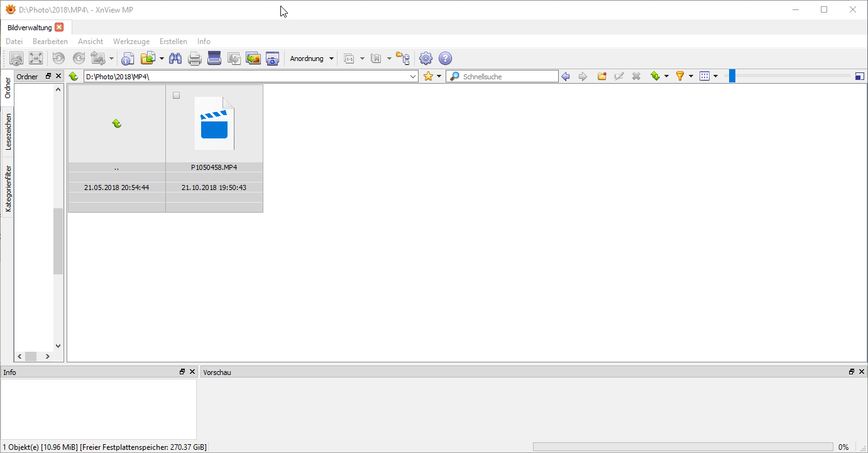Rotate image clockwise
The height and width of the screenshot is (453, 868).
(x=79, y=59)
